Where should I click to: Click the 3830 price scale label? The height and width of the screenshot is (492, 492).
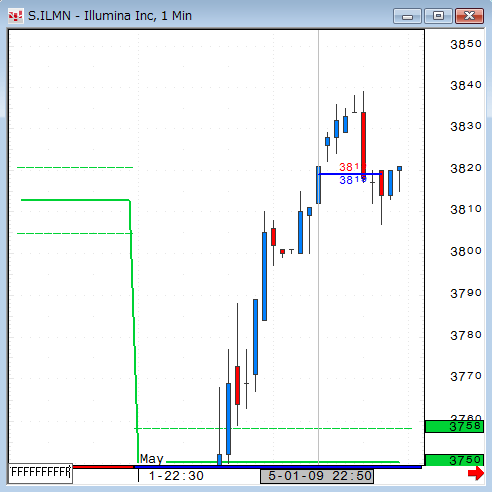coord(466,126)
